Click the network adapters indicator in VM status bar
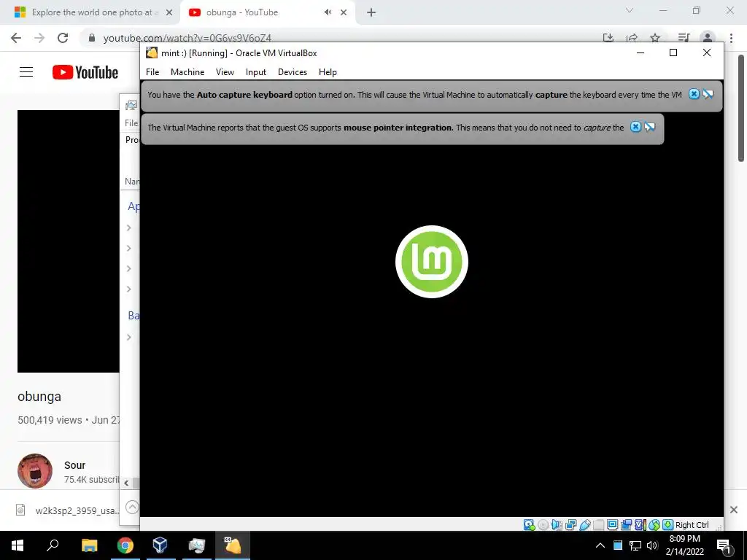747x560 pixels. pos(570,525)
